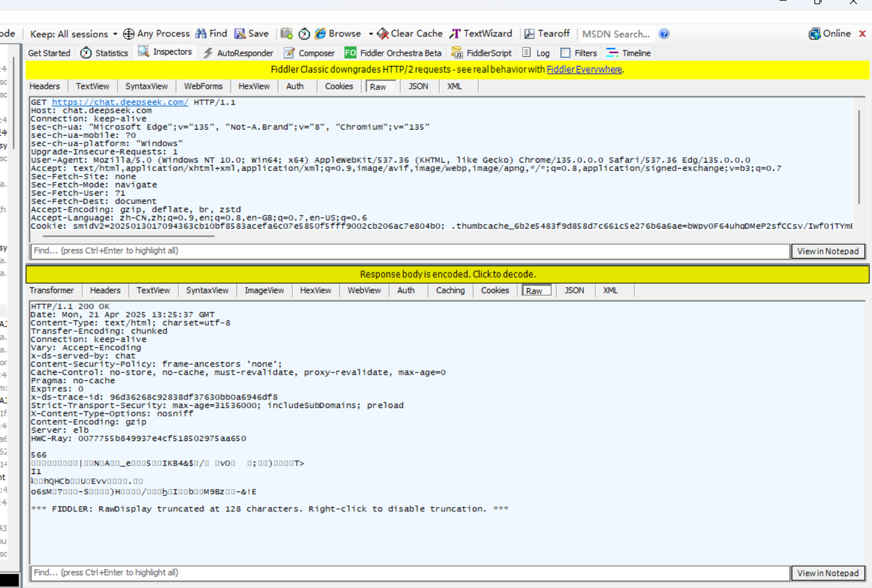Select the response HexView inspector tab

[316, 290]
